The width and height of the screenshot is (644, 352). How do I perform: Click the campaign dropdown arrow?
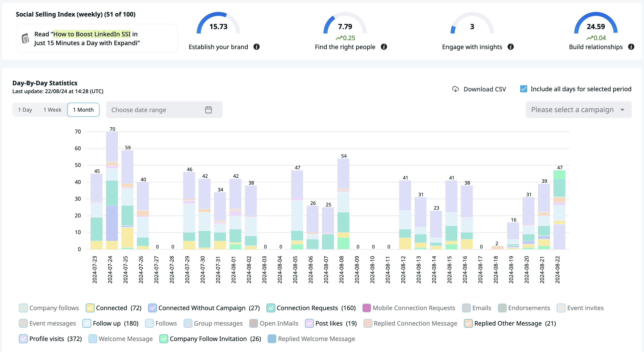(622, 110)
